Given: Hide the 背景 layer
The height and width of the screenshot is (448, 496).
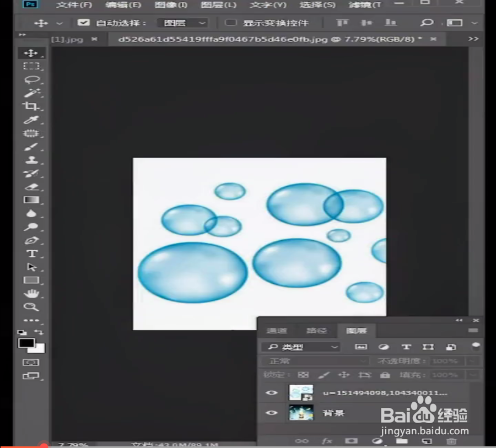Looking at the screenshot, I should tap(271, 413).
